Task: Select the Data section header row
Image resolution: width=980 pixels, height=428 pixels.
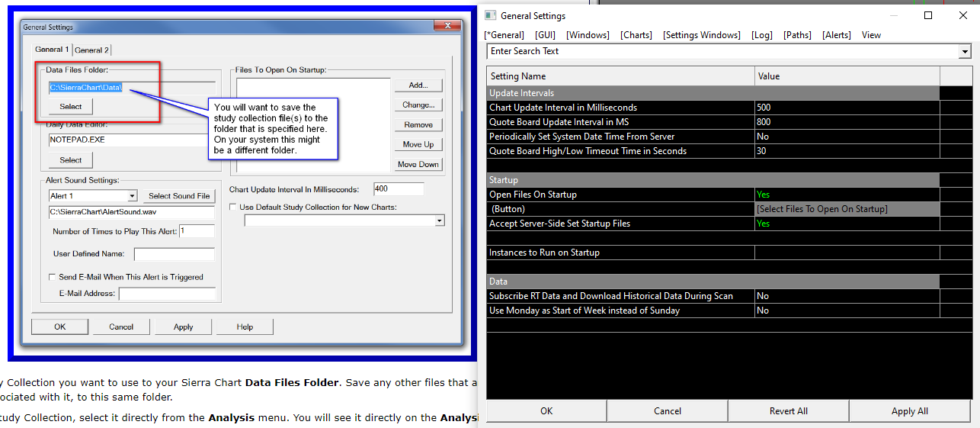Action: 713,282
